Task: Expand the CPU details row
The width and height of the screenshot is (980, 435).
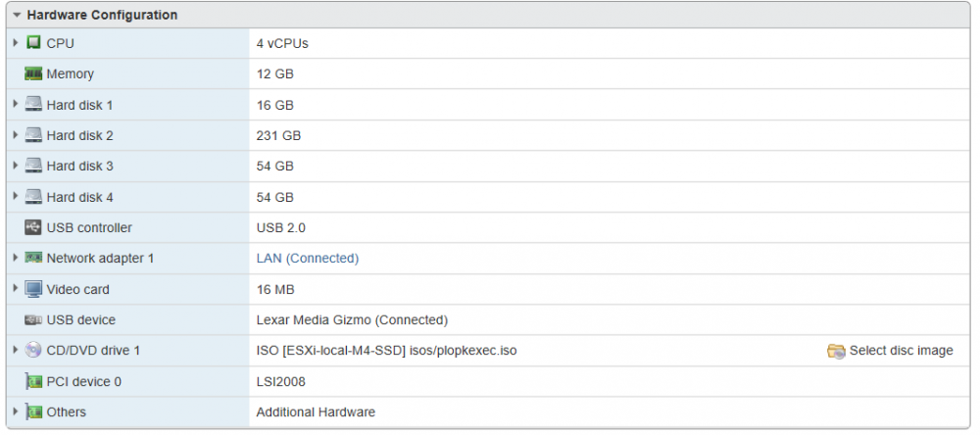Action: (16, 43)
